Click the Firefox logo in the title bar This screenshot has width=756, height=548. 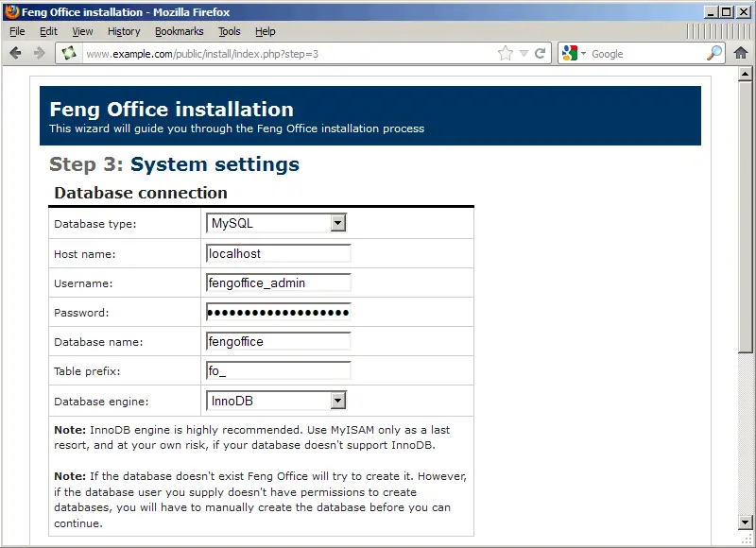tap(11, 11)
